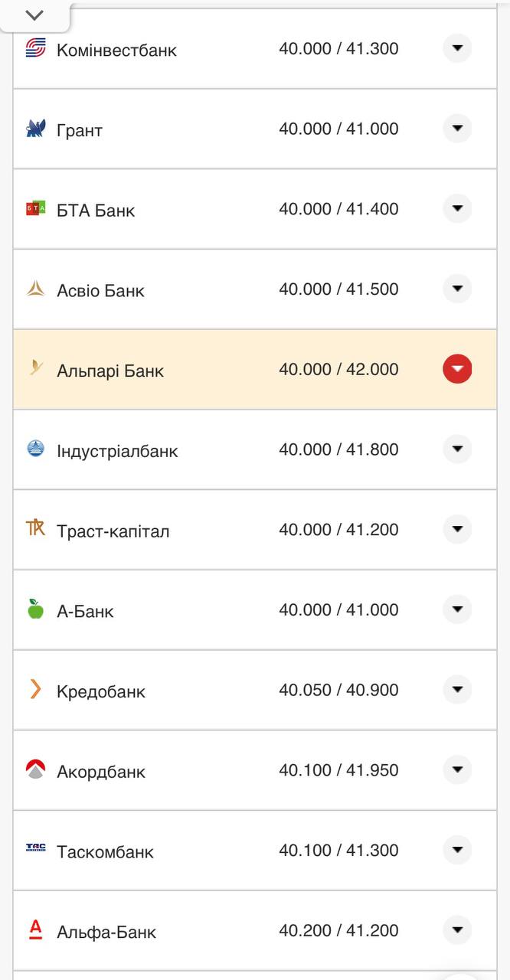This screenshot has height=980, width=510.
Task: Expand the Траст-капітал rate details
Action: 457,529
